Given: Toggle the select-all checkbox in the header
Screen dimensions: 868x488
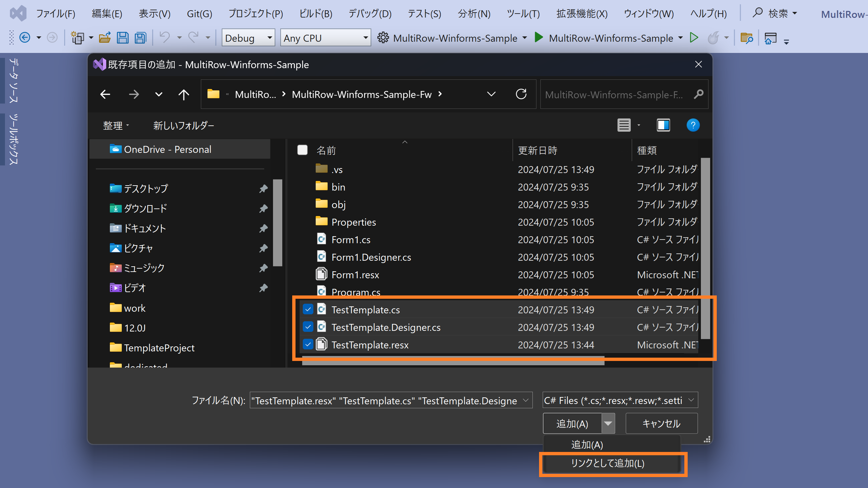Looking at the screenshot, I should [302, 150].
